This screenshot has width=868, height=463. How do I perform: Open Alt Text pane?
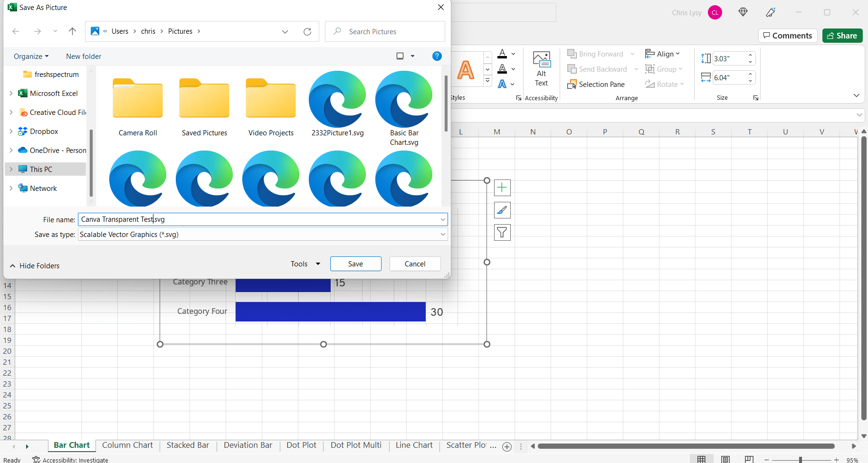[x=542, y=69]
